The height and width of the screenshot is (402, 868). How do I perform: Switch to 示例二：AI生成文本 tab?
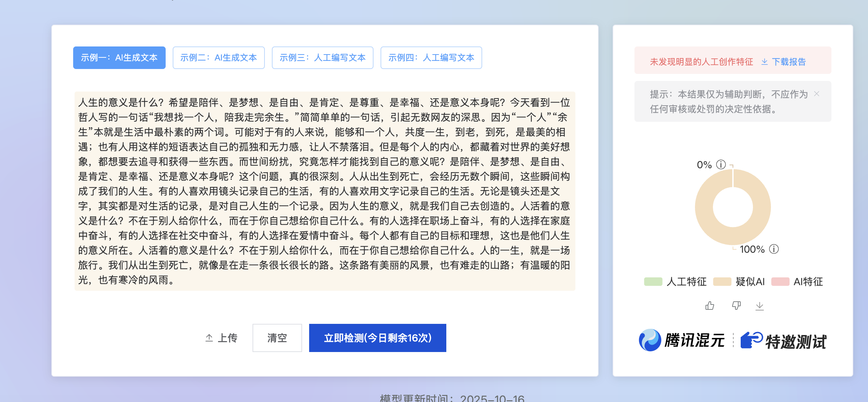(x=218, y=58)
